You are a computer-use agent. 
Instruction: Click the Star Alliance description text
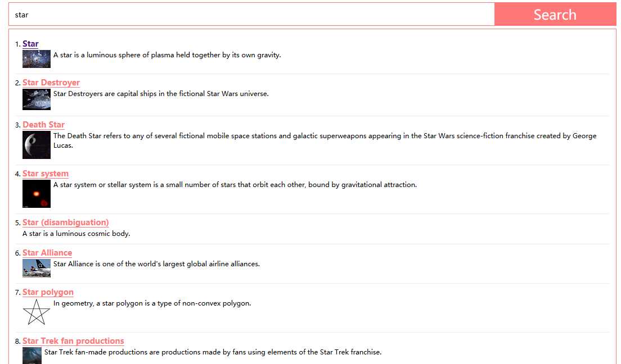pyautogui.click(x=156, y=264)
